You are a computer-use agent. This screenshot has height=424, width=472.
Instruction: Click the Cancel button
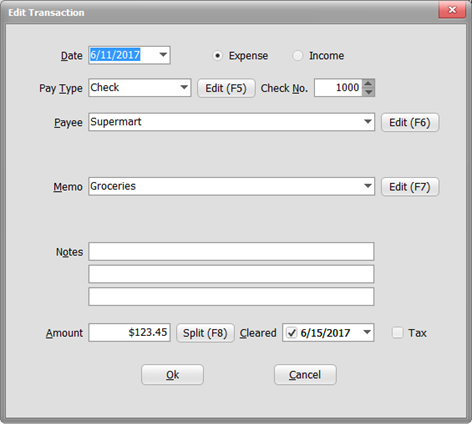(x=305, y=375)
